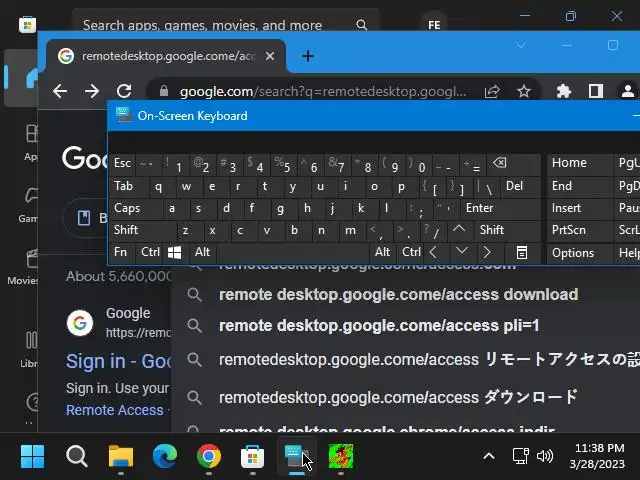The width and height of the screenshot is (640, 480).
Task: Switch to Google Chrome in taskbar
Action: (x=209, y=456)
